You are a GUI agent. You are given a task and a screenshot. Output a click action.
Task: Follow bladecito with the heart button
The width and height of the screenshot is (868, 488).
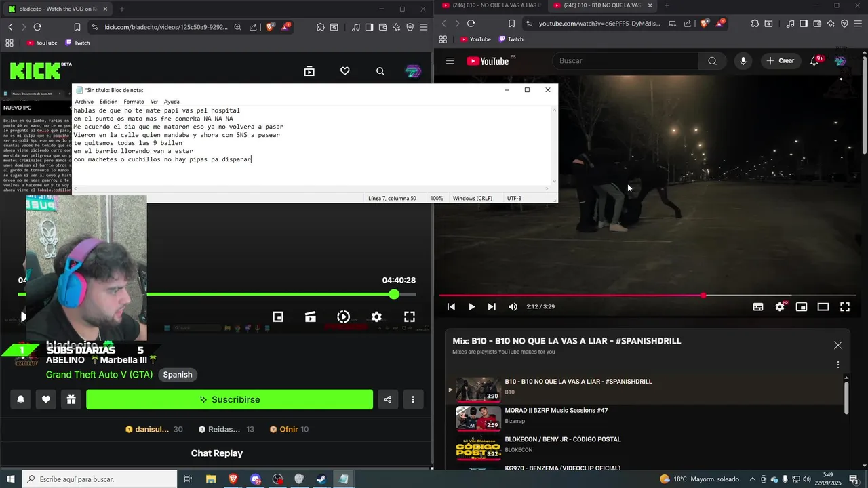click(45, 399)
